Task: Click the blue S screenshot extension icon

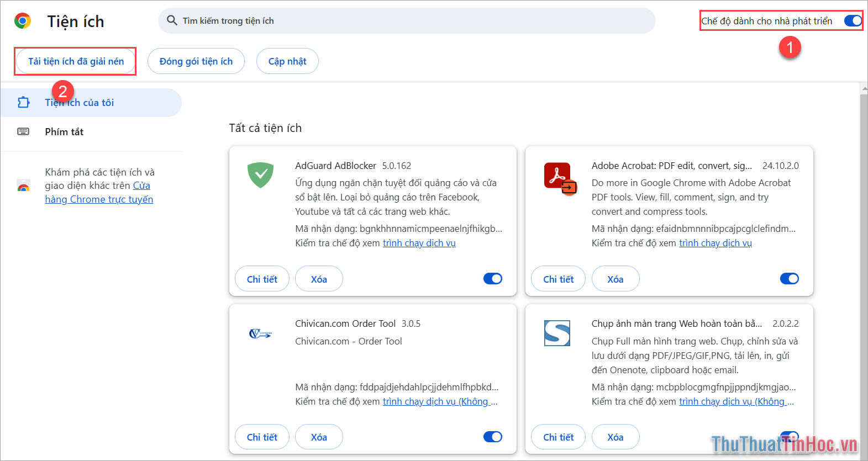Action: (557, 333)
